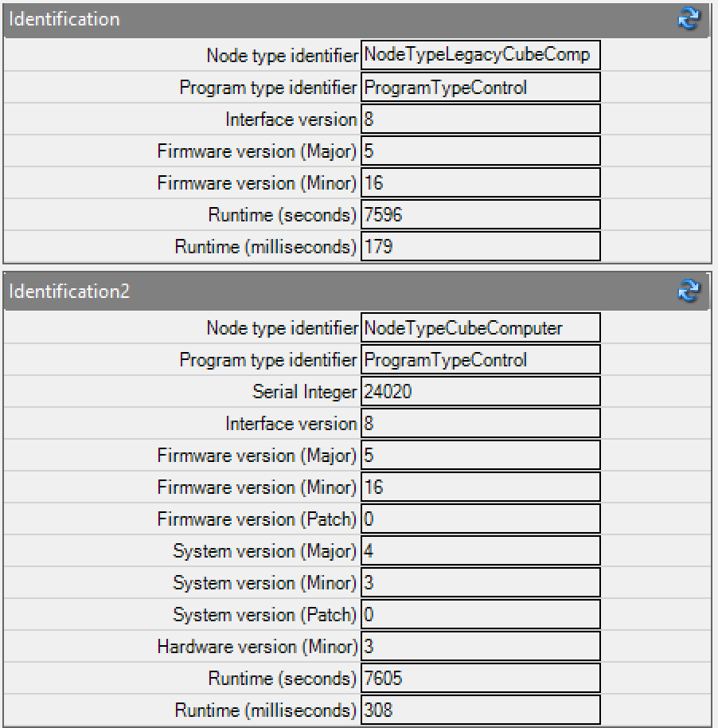Click the Identification2 panel header
This screenshot has height=728, width=718.
click(x=318, y=292)
